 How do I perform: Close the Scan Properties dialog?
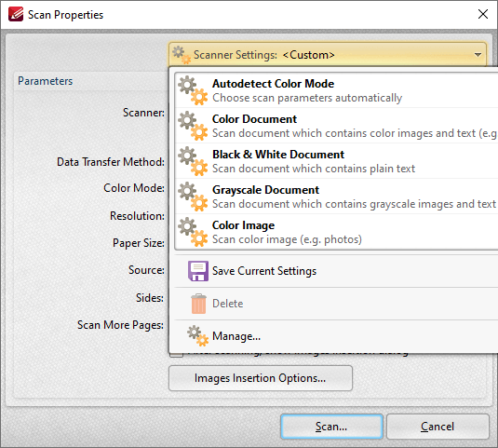pos(483,14)
